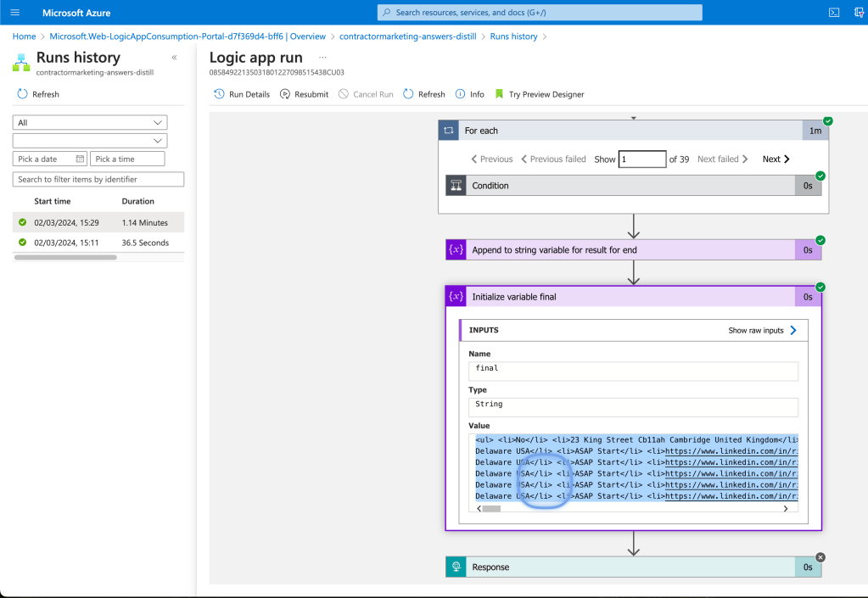Click the Show iteration number field

(642, 159)
